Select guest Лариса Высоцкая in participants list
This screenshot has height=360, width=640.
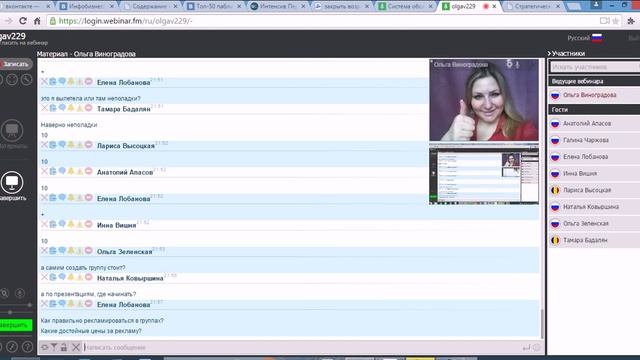click(x=594, y=190)
